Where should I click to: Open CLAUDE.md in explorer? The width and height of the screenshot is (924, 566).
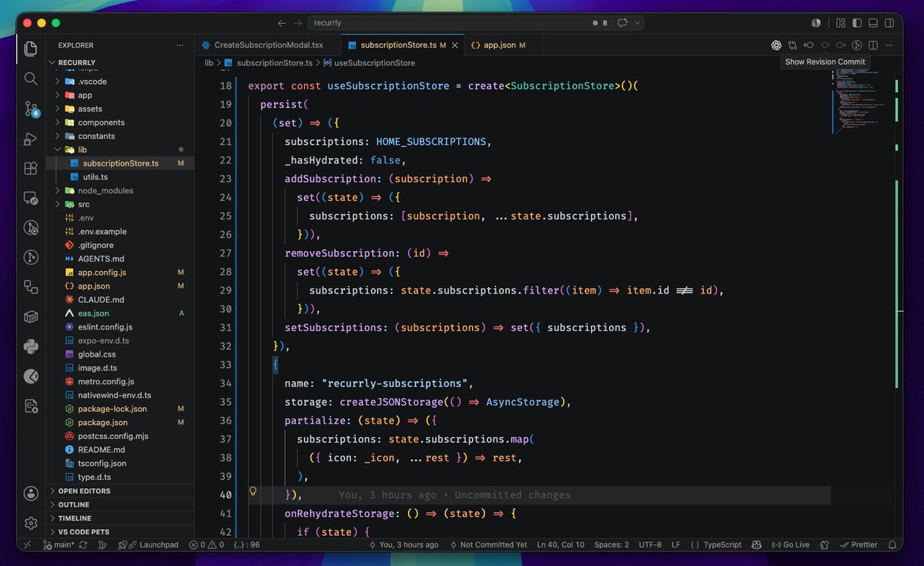[x=120, y=300]
